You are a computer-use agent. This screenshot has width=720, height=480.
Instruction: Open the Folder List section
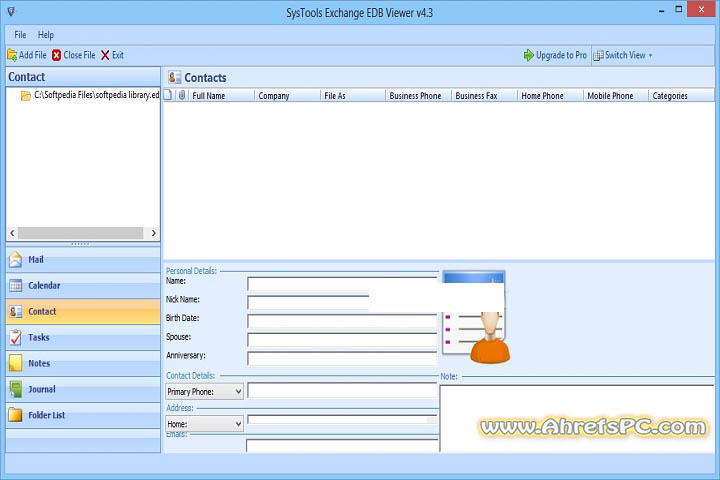click(x=83, y=415)
